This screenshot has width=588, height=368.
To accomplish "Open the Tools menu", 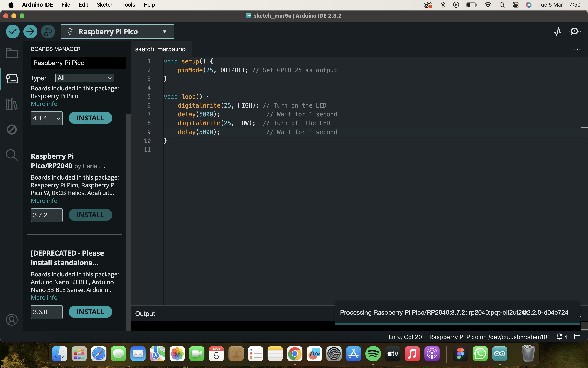I will coord(129,5).
